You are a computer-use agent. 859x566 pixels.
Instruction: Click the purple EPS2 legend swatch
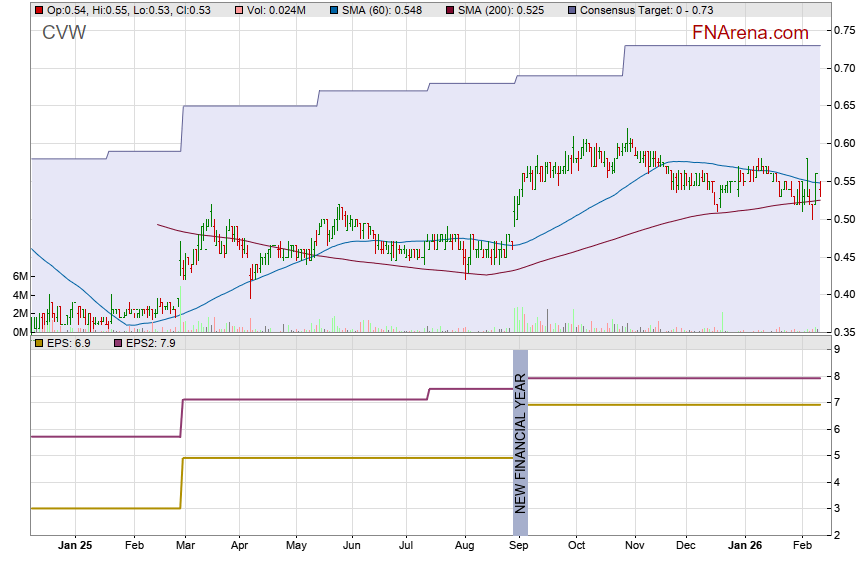pos(116,343)
